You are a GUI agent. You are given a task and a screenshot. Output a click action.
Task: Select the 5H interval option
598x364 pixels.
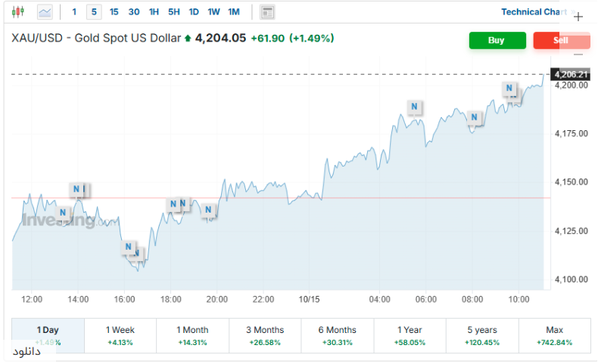click(x=174, y=12)
